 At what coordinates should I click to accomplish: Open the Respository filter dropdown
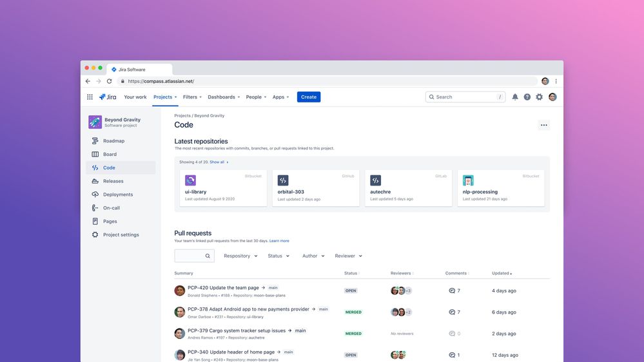240,256
